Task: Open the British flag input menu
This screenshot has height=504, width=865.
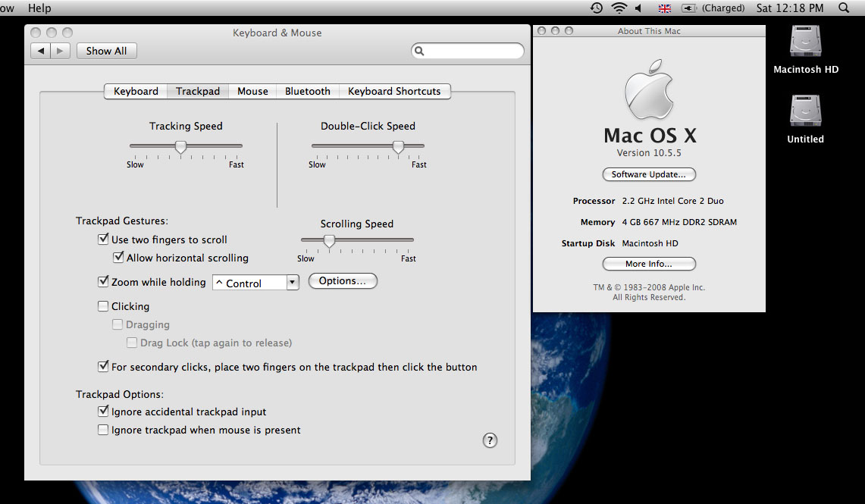Action: [665, 8]
